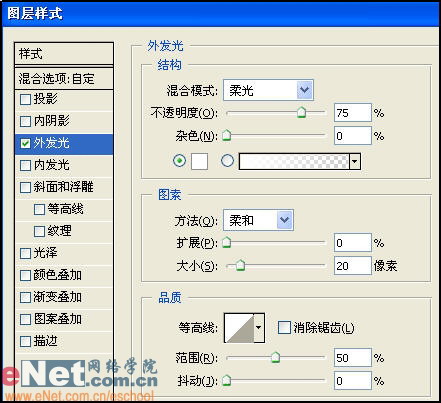Image resolution: width=441 pixels, height=403 pixels.
Task: Click the 扩展 slider handle
Action: 227,242
